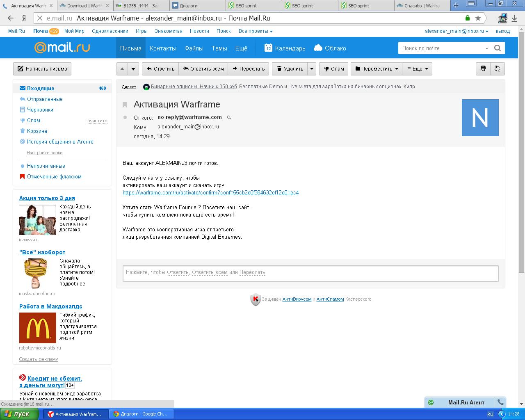Screen dimensions: 525x420
Task: Search messages from no-reply@warframe.com sender
Action: [229, 118]
